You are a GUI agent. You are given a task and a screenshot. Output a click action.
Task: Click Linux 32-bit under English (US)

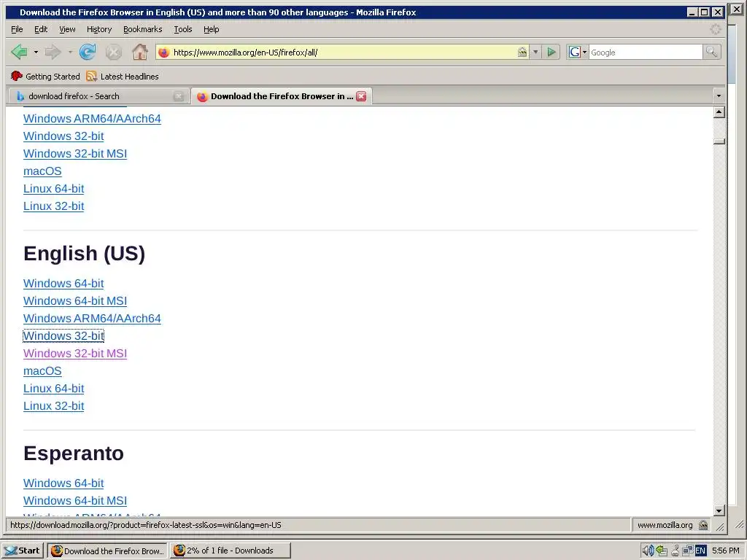coord(54,406)
